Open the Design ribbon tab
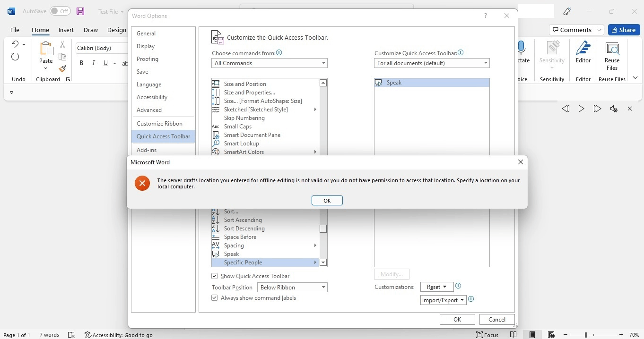The height and width of the screenshot is (339, 644). pos(117,30)
